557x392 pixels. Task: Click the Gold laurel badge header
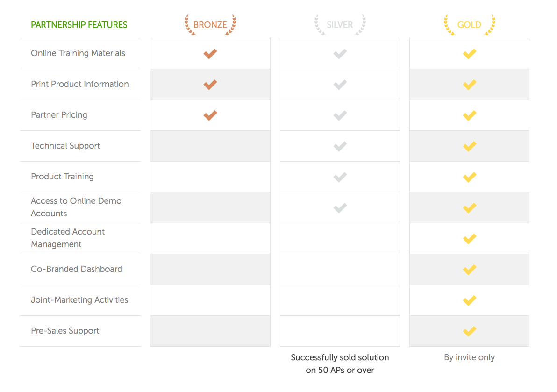coord(469,25)
